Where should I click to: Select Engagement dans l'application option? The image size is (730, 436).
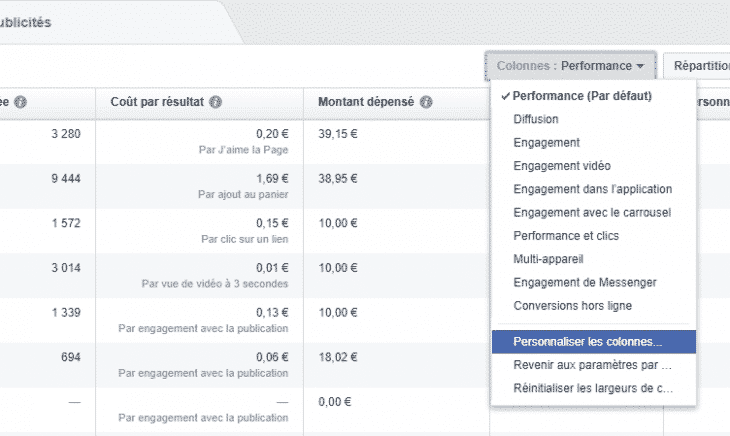pyautogui.click(x=592, y=189)
